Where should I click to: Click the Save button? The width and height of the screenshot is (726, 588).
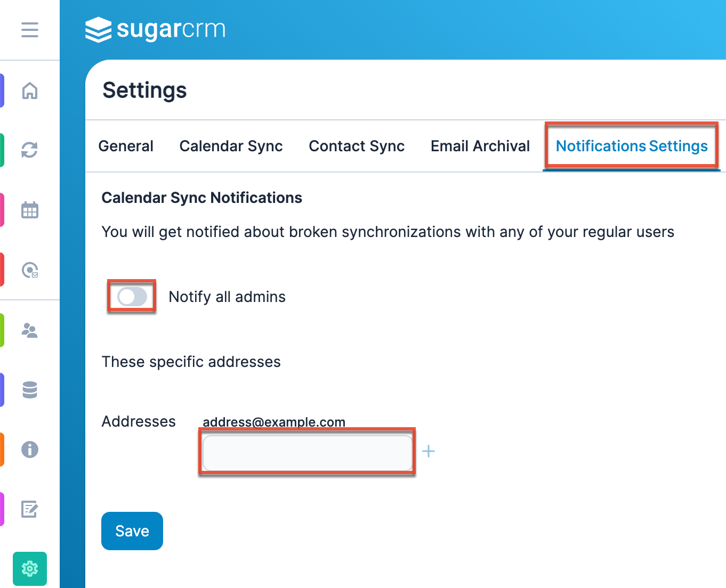pyautogui.click(x=132, y=531)
